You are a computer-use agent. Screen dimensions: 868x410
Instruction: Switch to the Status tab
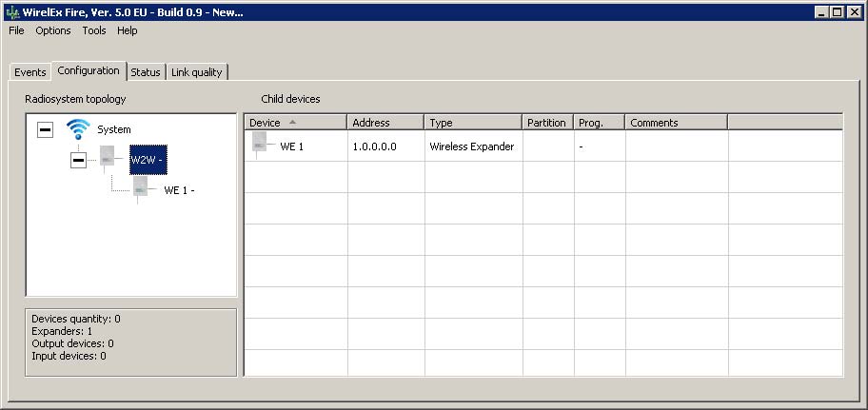146,72
